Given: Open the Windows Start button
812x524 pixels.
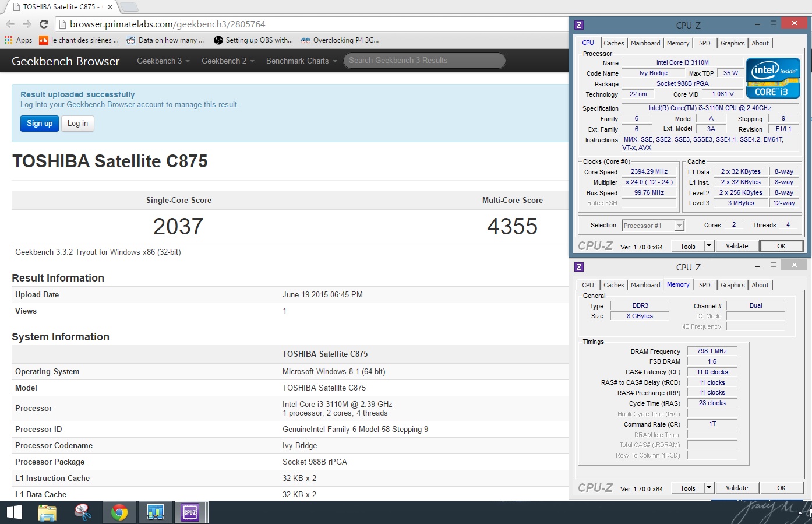Looking at the screenshot, I should 14,512.
